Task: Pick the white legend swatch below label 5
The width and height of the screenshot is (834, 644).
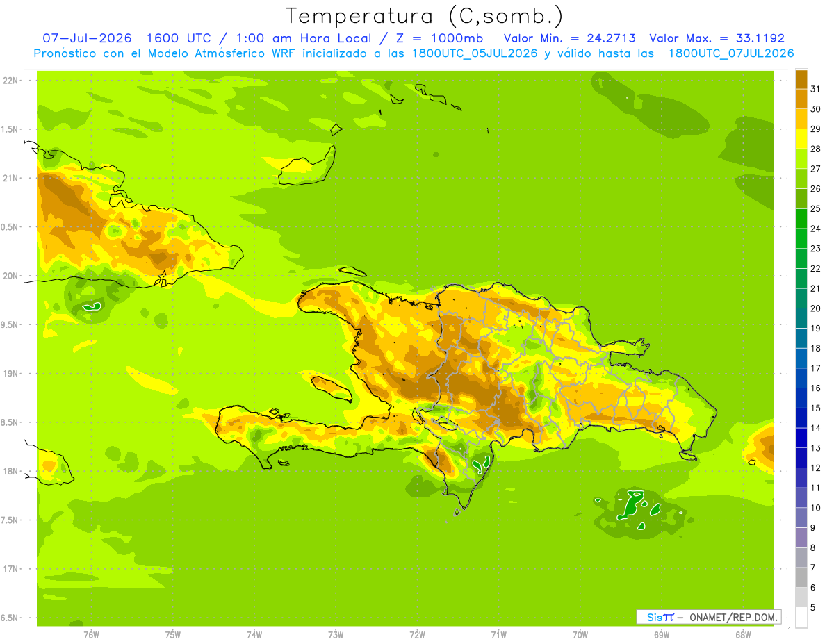Action: pyautogui.click(x=802, y=618)
